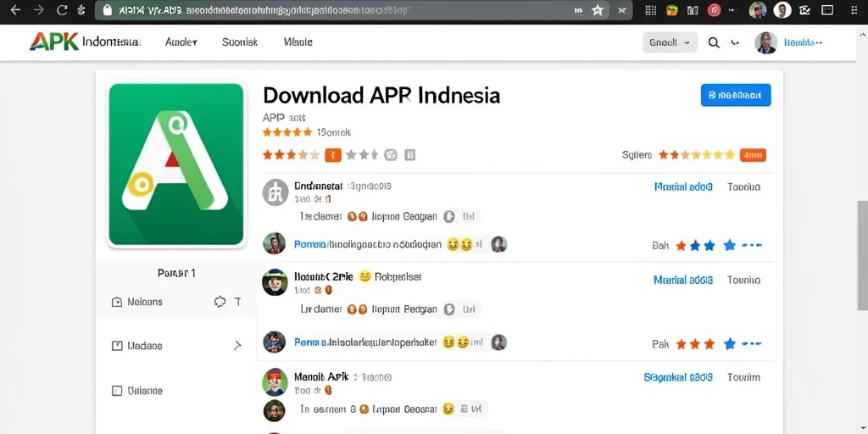This screenshot has width=868, height=434.
Task: Click the search magnifier in site header
Action: pyautogui.click(x=714, y=42)
